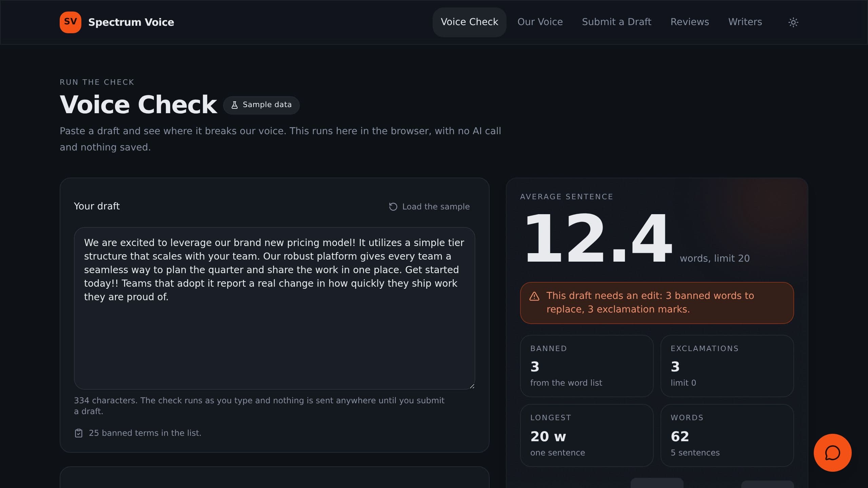Open the chat bubble floating button
Viewport: 868px width, 488px height.
(x=832, y=452)
